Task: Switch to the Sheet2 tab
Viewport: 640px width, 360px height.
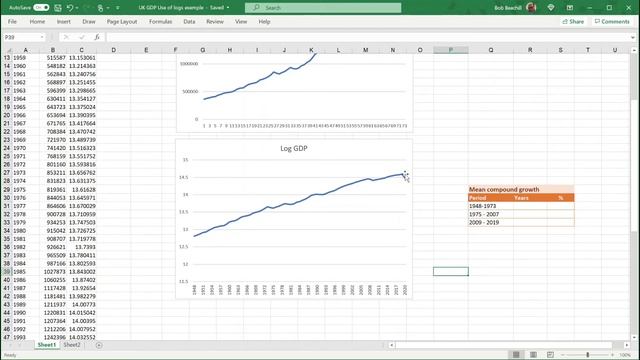Action: tap(72, 345)
